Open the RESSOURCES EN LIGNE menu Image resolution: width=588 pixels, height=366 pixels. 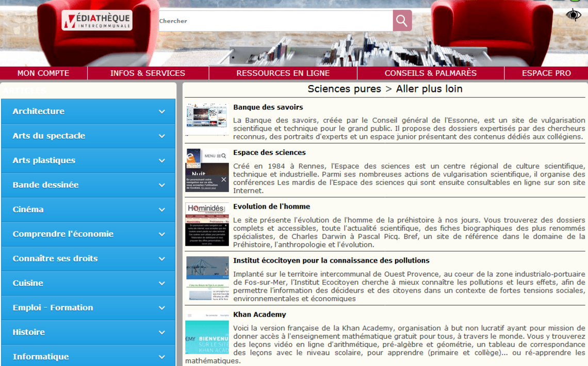tap(283, 73)
